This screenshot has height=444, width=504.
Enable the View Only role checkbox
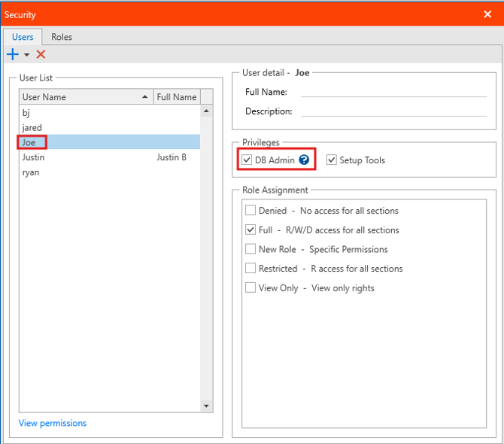[x=251, y=287]
